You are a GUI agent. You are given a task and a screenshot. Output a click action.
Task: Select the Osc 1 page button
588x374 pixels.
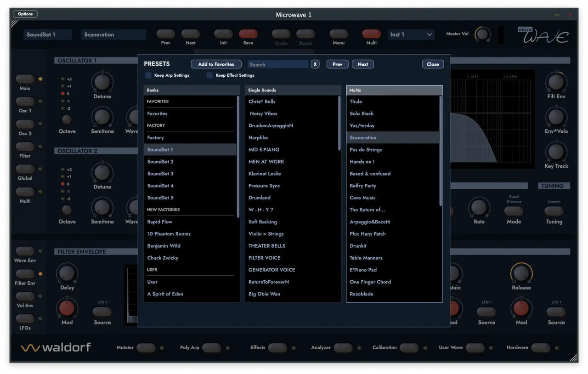25,102
